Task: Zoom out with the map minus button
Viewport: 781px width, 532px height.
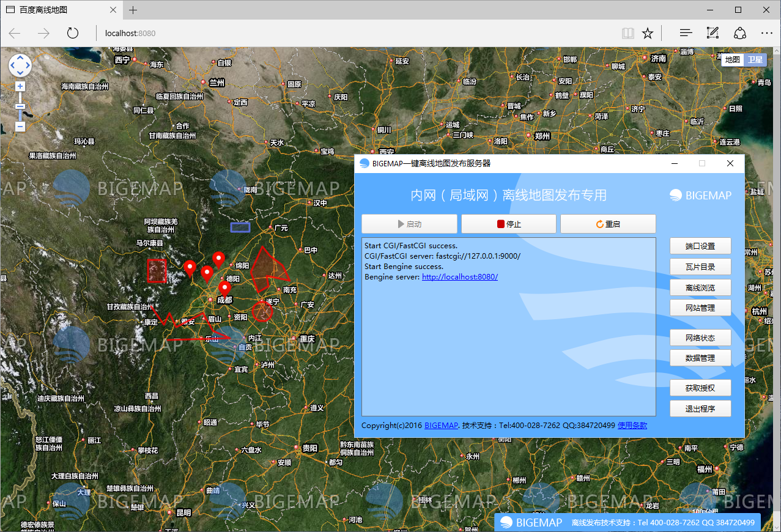Action: [20, 127]
